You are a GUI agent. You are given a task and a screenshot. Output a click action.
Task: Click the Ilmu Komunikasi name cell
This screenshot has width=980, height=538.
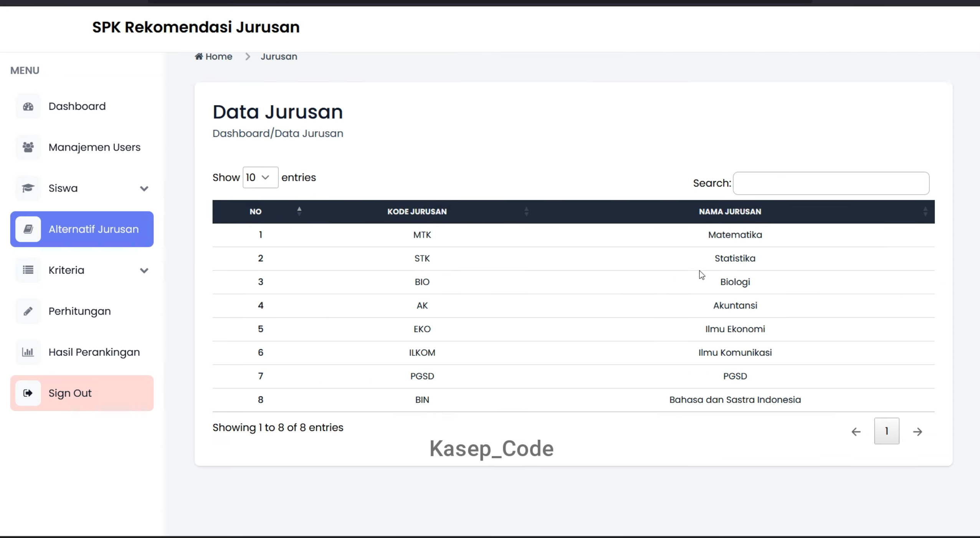(x=735, y=353)
